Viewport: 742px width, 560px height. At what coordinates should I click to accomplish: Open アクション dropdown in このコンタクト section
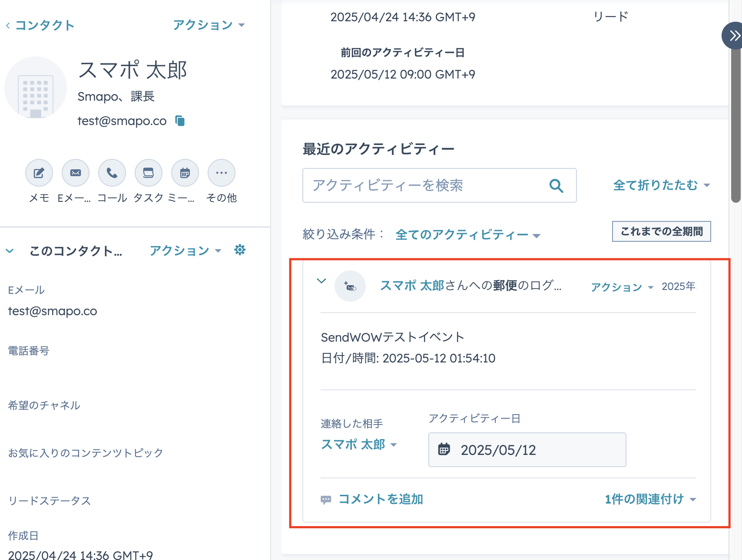pyautogui.click(x=185, y=250)
